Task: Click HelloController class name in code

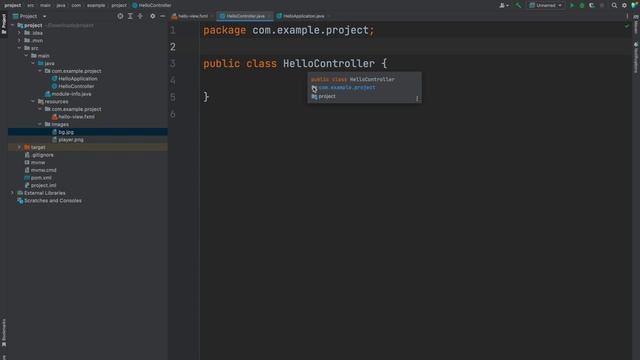Action: (329, 64)
